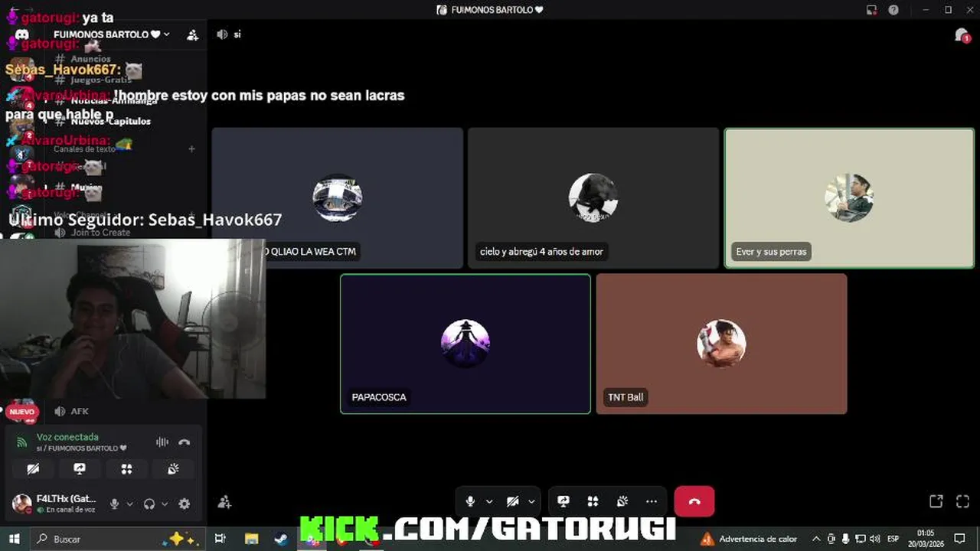The height and width of the screenshot is (551, 980).
Task: Switch ESP keyboard language indicator
Action: click(893, 539)
